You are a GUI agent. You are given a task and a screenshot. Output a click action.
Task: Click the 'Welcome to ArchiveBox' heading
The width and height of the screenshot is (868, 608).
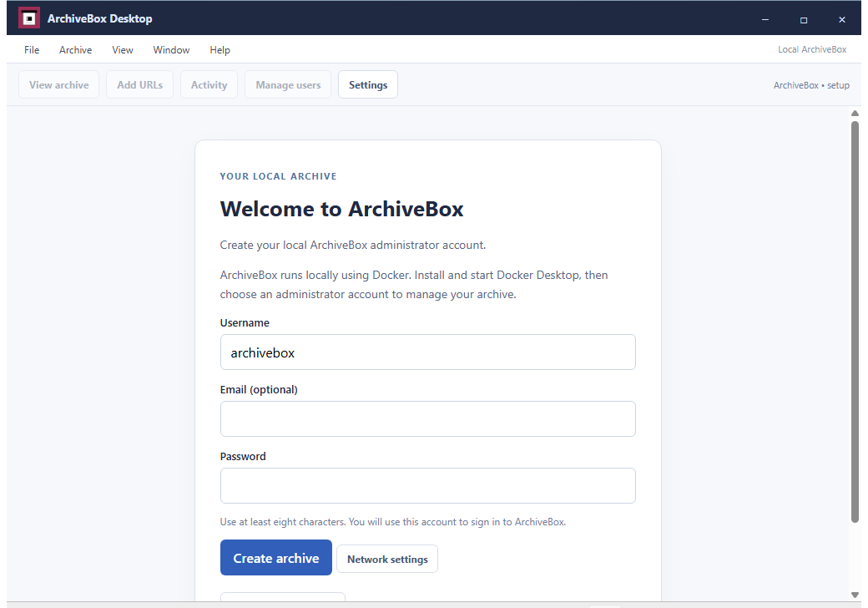tap(341, 209)
